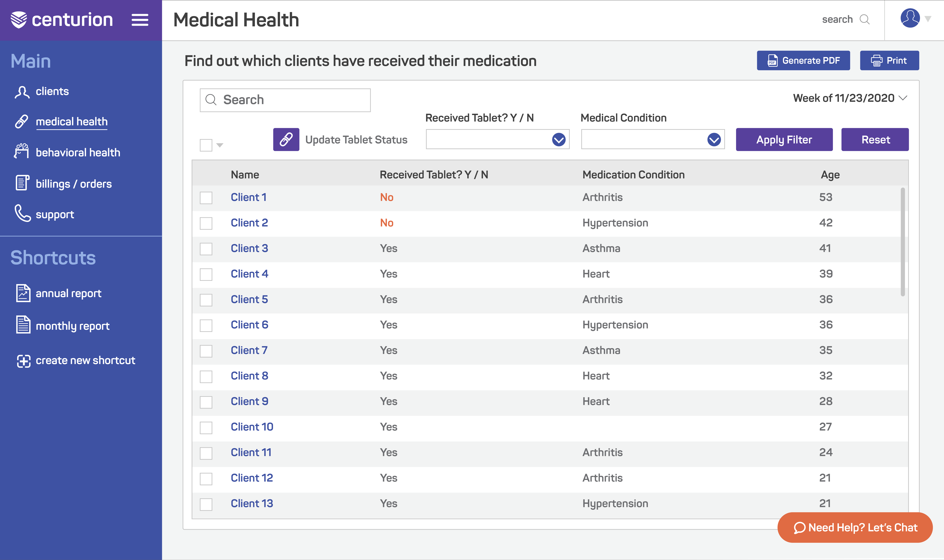Click Update Tablet Status label
Viewport: 944px width, 560px height.
click(x=356, y=140)
